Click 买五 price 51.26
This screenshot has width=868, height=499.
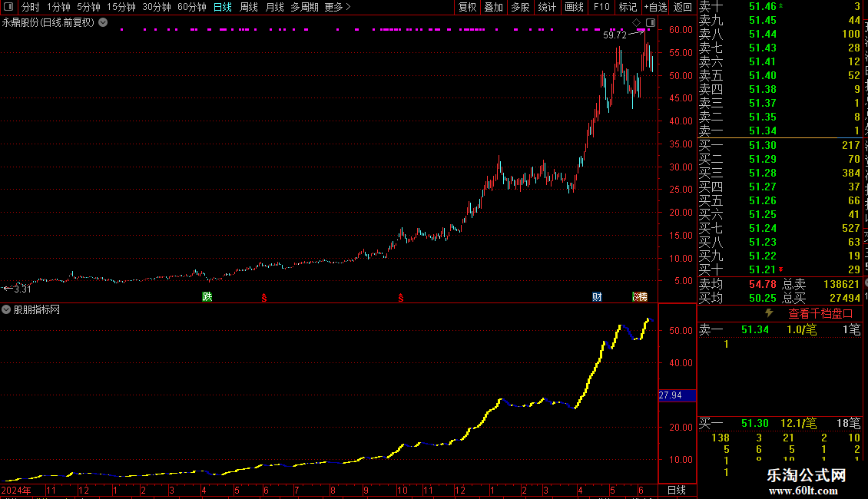(x=762, y=200)
